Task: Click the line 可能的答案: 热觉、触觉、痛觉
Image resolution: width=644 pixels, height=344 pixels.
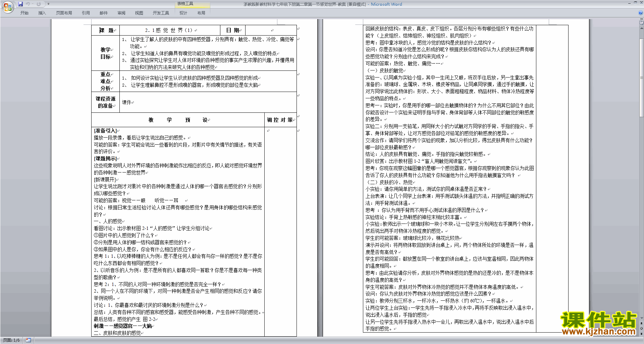Action: (x=403, y=63)
